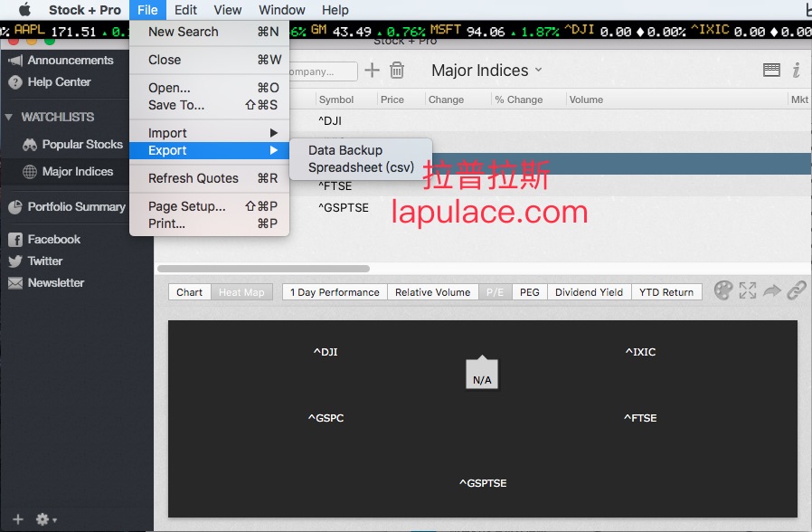Image resolution: width=812 pixels, height=532 pixels.
Task: Open the info icon in toolbar
Action: pyautogui.click(x=797, y=70)
